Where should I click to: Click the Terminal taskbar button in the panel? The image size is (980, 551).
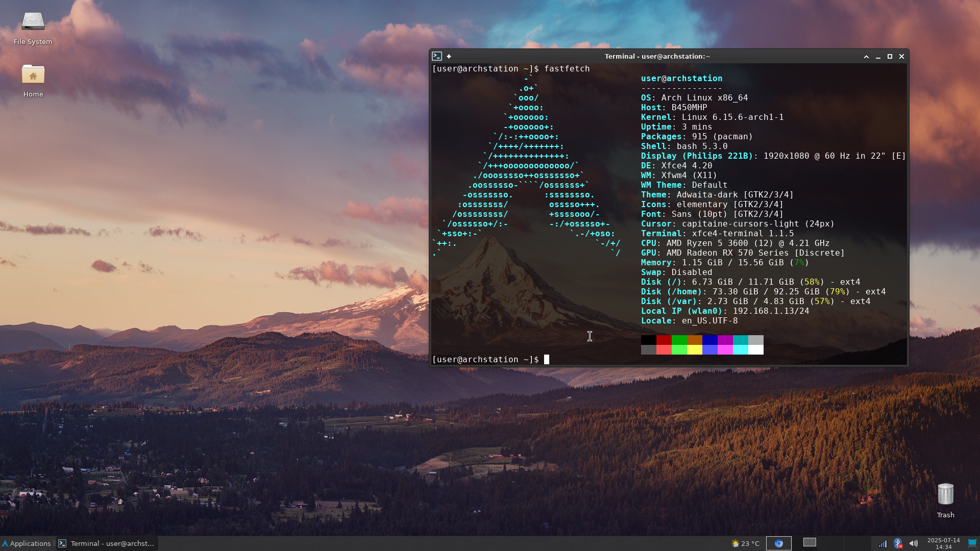(x=107, y=543)
